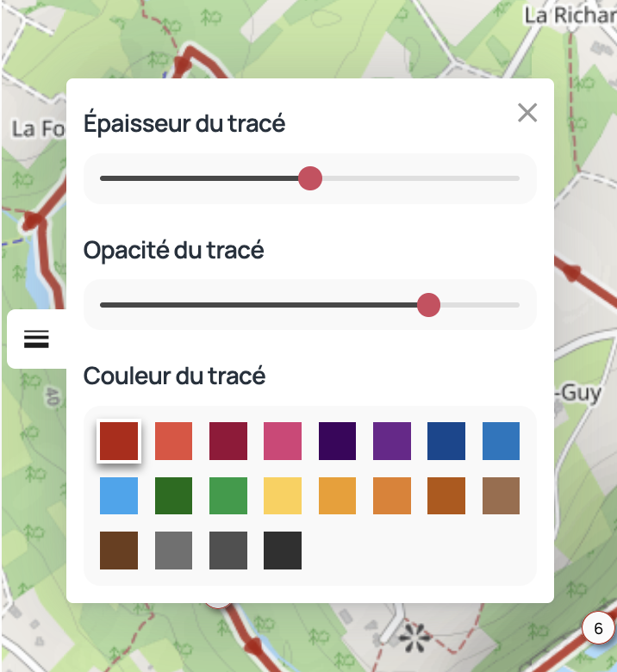Screen dimensions: 617x672
Task: Choose the dark indigo color swatch
Action: point(337,441)
